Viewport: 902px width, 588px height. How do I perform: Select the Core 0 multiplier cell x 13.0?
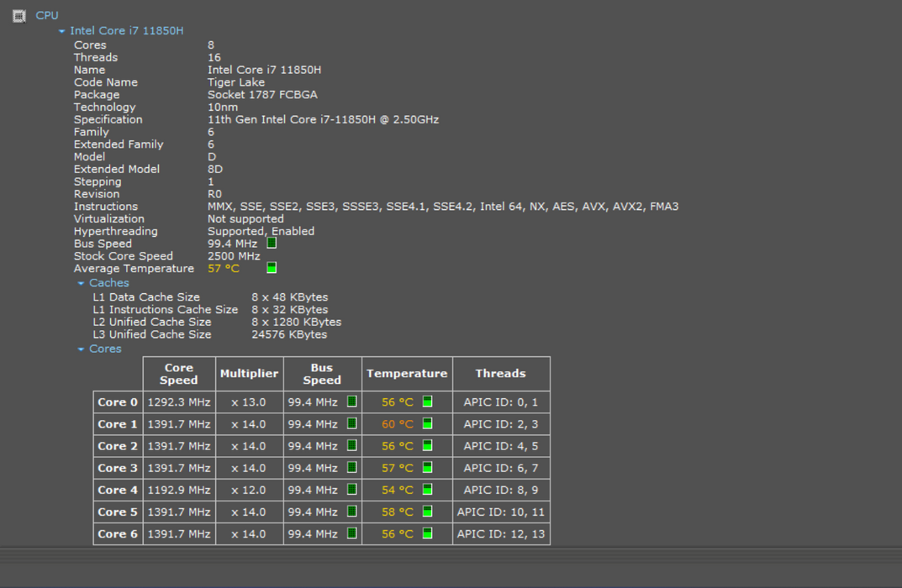pyautogui.click(x=249, y=402)
